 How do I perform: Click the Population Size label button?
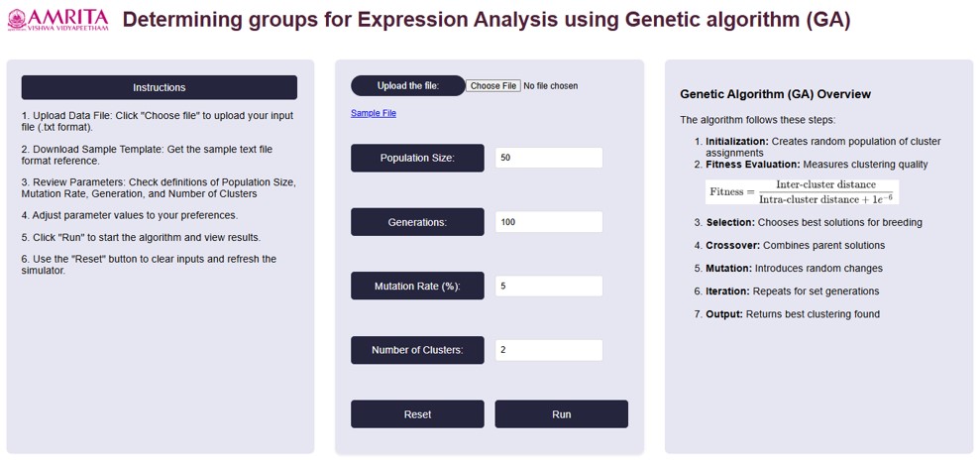(x=417, y=158)
